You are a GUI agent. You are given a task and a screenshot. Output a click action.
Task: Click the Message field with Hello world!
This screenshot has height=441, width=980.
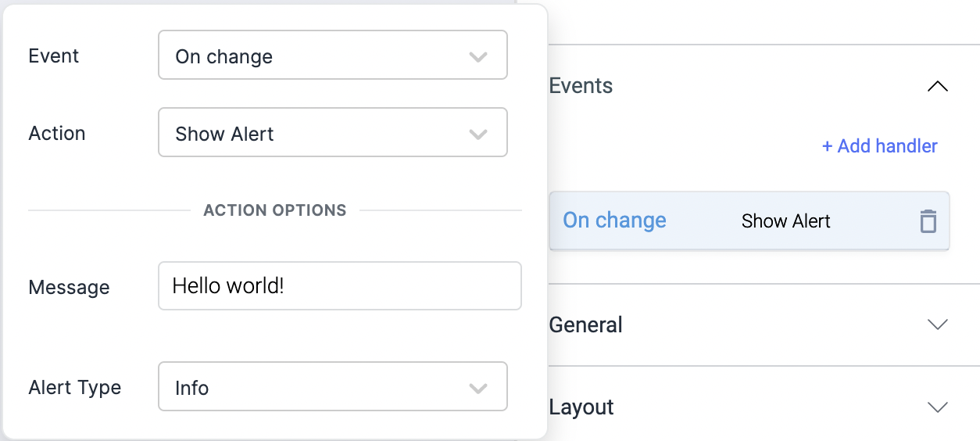tap(339, 286)
